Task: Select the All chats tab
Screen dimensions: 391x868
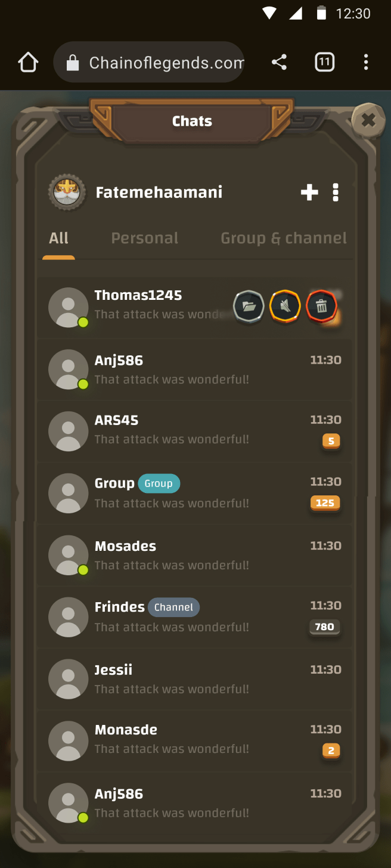Action: click(x=58, y=238)
